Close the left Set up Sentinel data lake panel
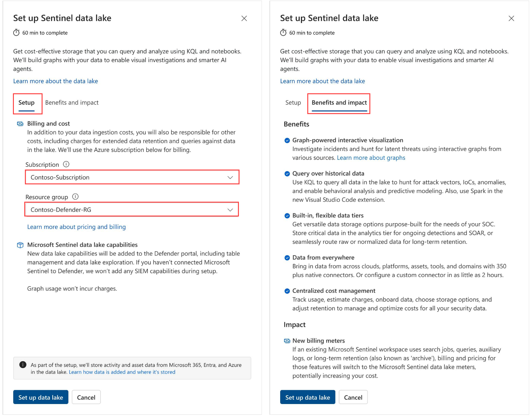Viewport: 532px width, 416px height. (x=244, y=18)
